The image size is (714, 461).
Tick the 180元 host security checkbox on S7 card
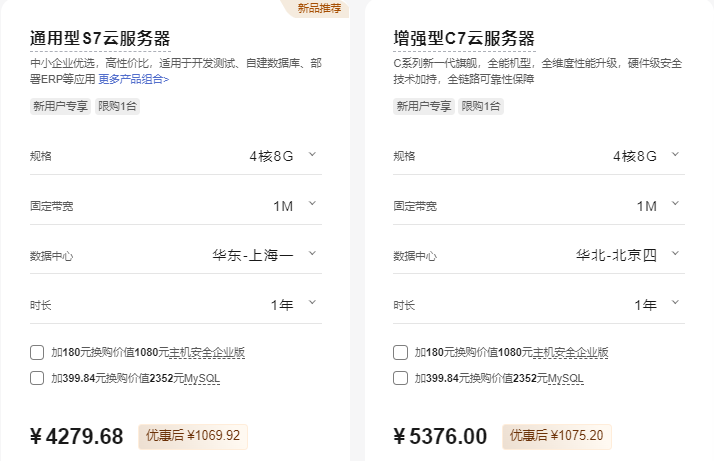click(37, 353)
